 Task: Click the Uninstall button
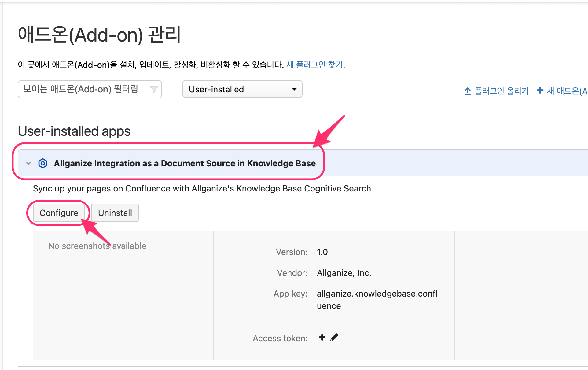(x=115, y=213)
